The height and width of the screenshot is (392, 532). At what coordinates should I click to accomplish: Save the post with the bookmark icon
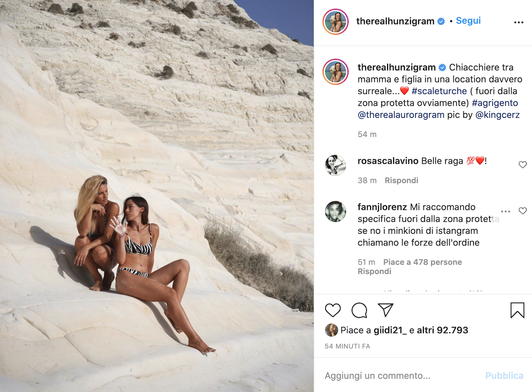[517, 310]
